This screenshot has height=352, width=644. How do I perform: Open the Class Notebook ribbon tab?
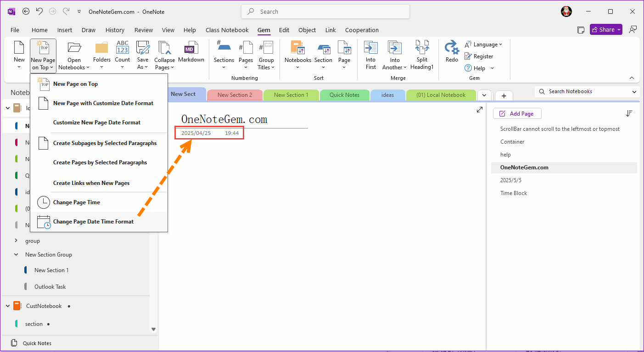pos(227,30)
